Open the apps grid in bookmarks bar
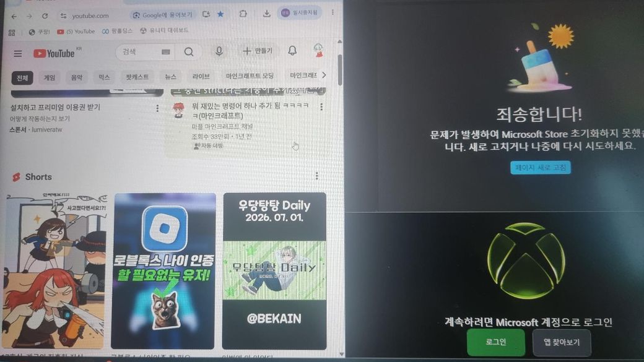 click(x=12, y=32)
